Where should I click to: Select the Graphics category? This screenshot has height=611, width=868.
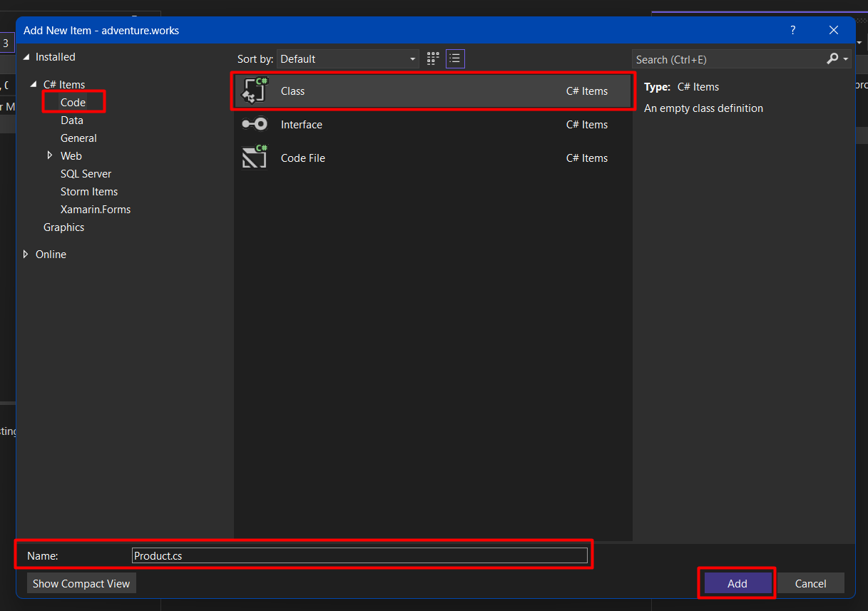(x=63, y=227)
